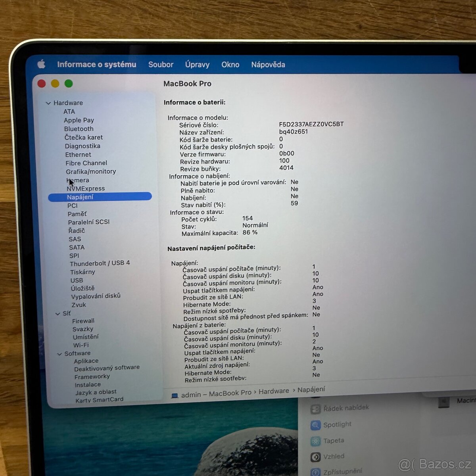Select Thunderbolt / USB 4 in the sidebar
Image resolution: width=476 pixels, height=476 pixels.
tap(99, 263)
